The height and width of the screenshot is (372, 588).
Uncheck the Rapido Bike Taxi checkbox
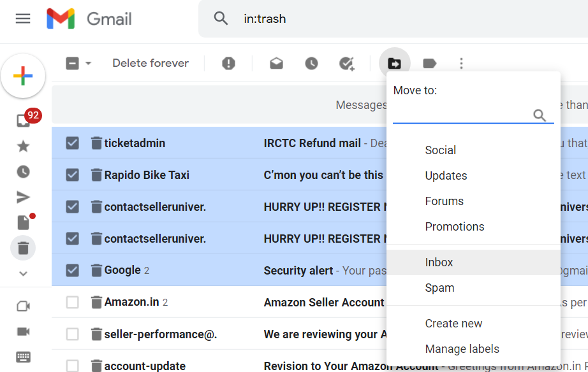(x=72, y=175)
